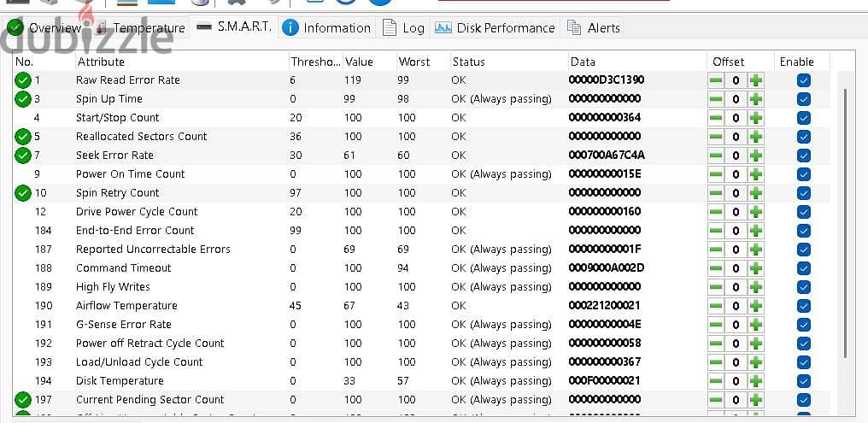Viewport: 868px width, 423px height.
Task: Toggle Enable checkbox for Start/Stop Count
Action: 804,118
